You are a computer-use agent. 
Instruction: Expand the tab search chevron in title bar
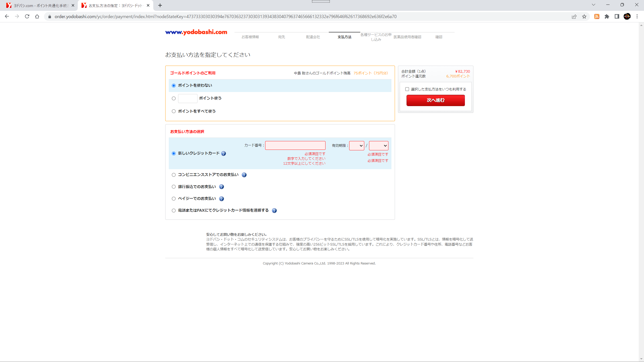pyautogui.click(x=593, y=5)
